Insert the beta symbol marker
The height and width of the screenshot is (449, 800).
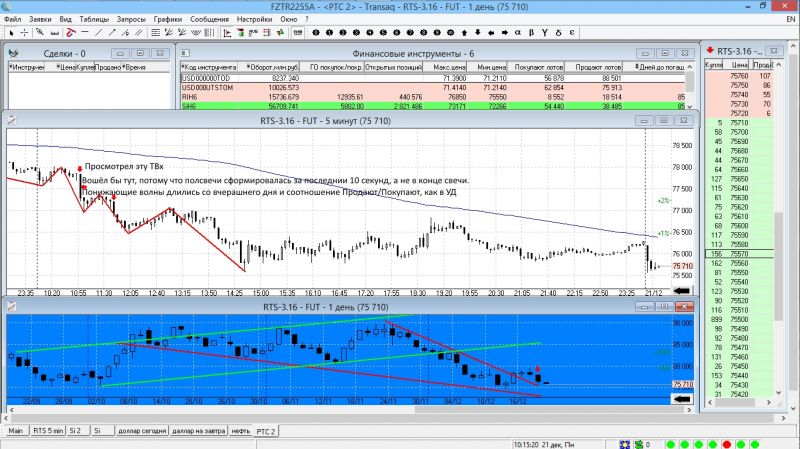coord(531,33)
